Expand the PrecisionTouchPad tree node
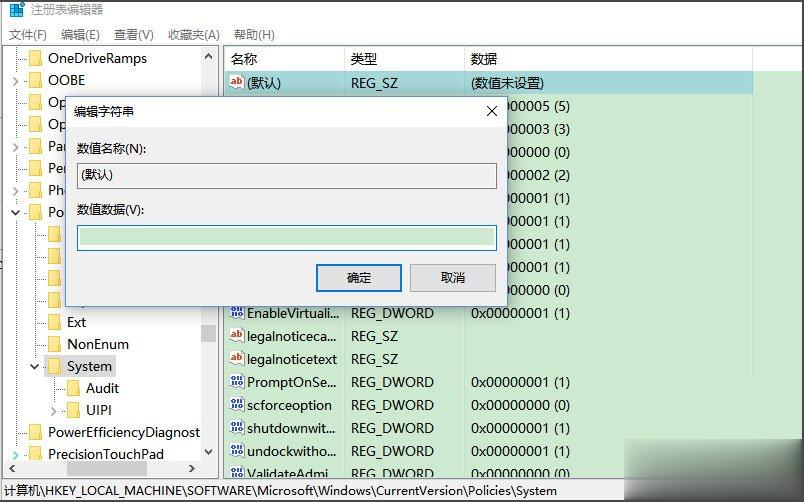Viewport: 804px width, 502px height. (15, 455)
